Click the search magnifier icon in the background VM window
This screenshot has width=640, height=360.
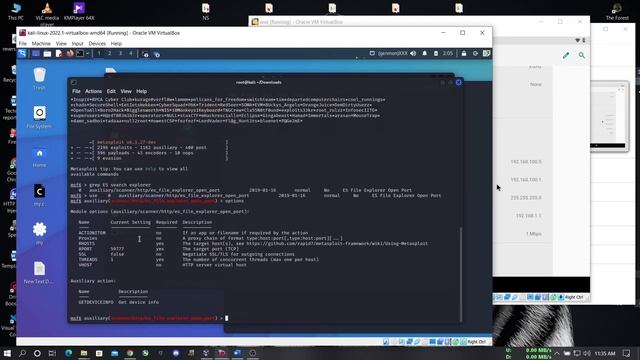(x=582, y=55)
